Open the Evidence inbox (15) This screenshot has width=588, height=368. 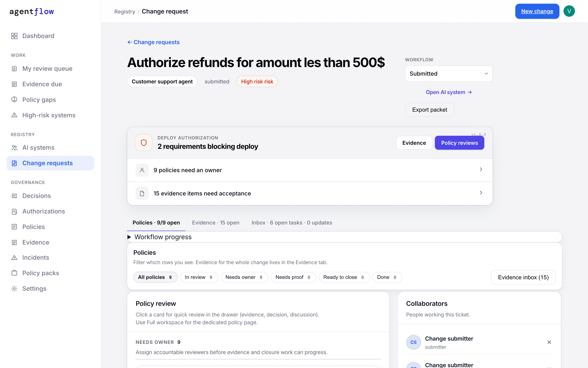pos(523,277)
